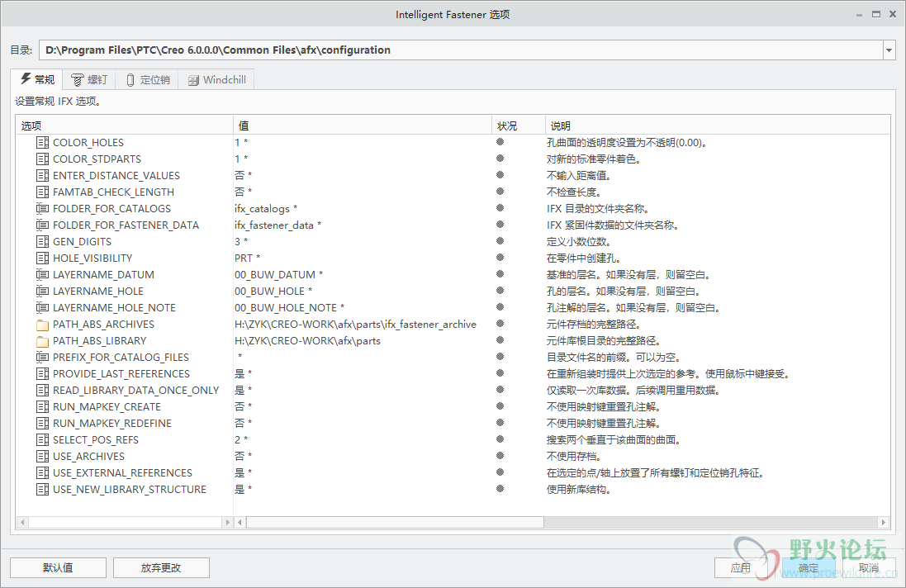The image size is (906, 588).
Task: Switch to the Windchill tab
Action: pos(216,80)
